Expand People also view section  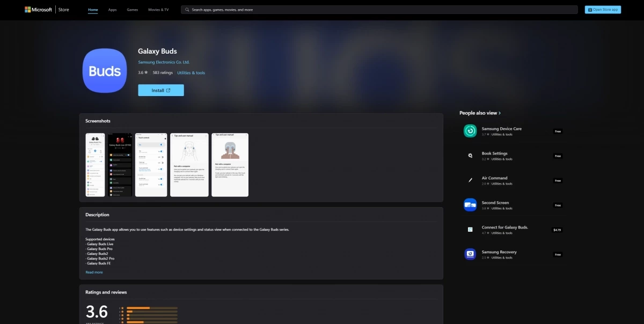pos(480,113)
